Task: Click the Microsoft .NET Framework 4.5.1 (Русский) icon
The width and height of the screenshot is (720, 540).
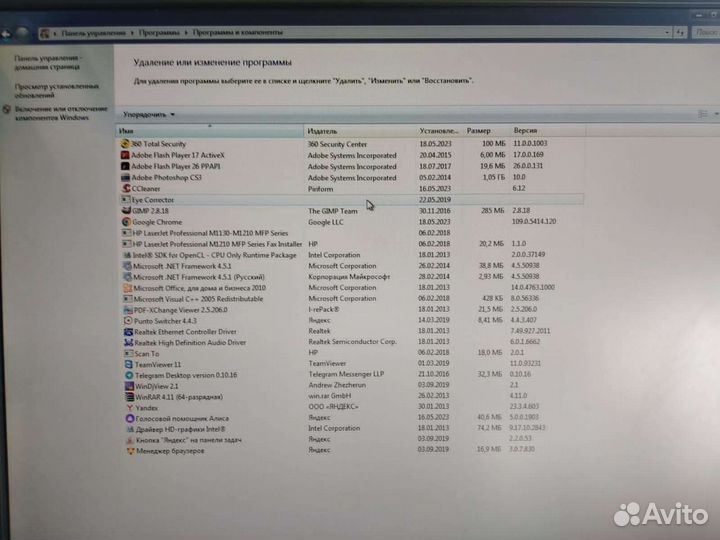Action: [x=128, y=277]
